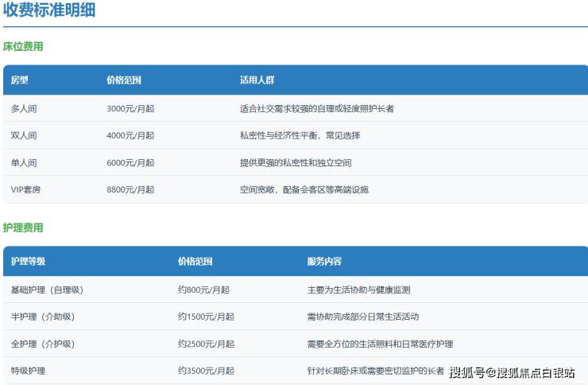Click the 约3500元/月起 price cell
The height and width of the screenshot is (385, 588).
206,371
